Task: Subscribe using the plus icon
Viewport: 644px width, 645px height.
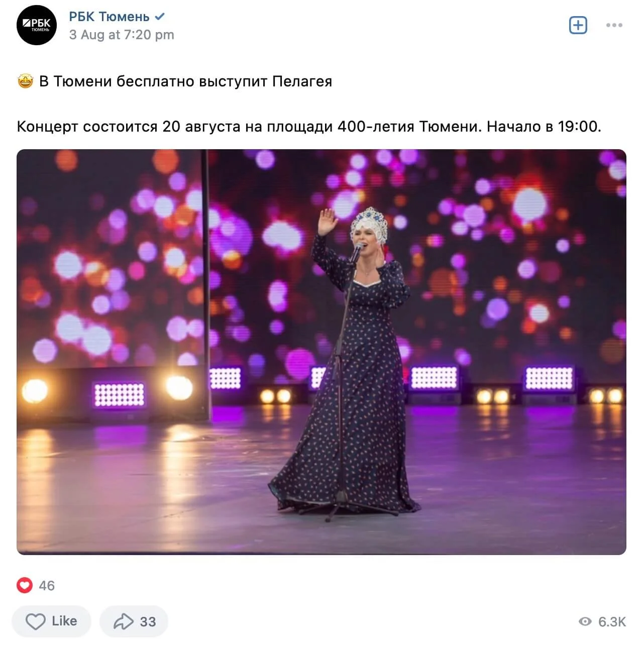Action: [x=578, y=25]
